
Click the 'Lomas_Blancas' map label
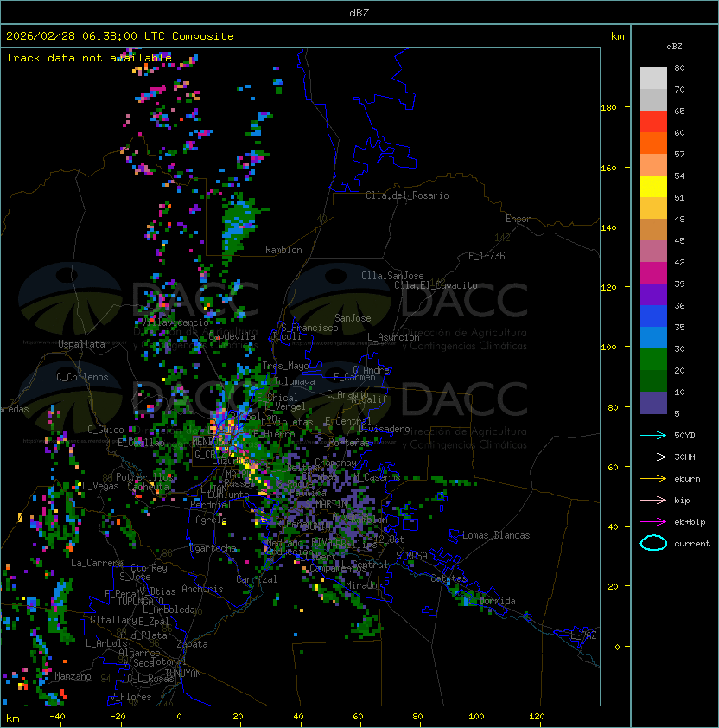(496, 535)
